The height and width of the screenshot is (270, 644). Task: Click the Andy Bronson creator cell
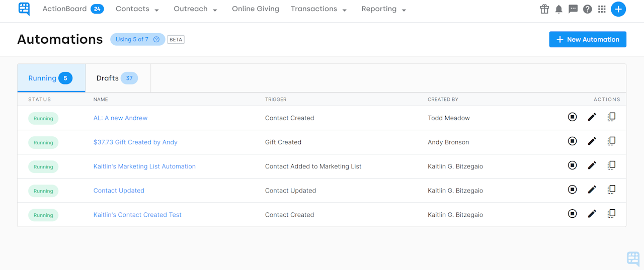pos(448,142)
